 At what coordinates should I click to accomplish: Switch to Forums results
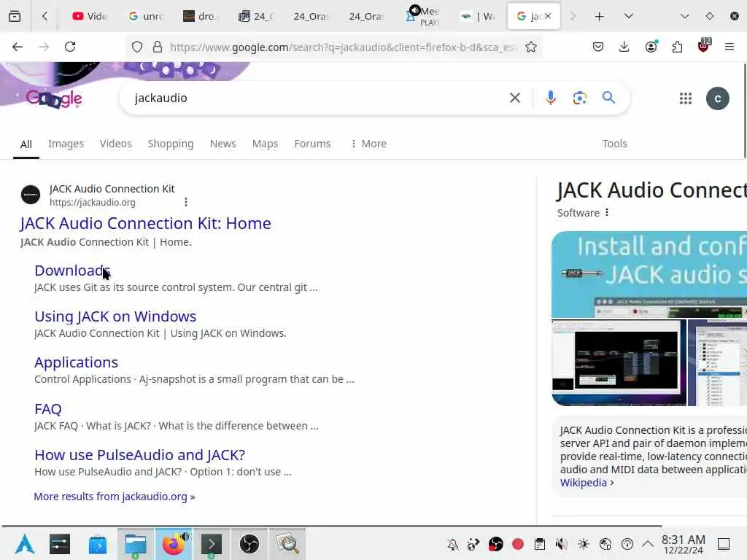312,144
